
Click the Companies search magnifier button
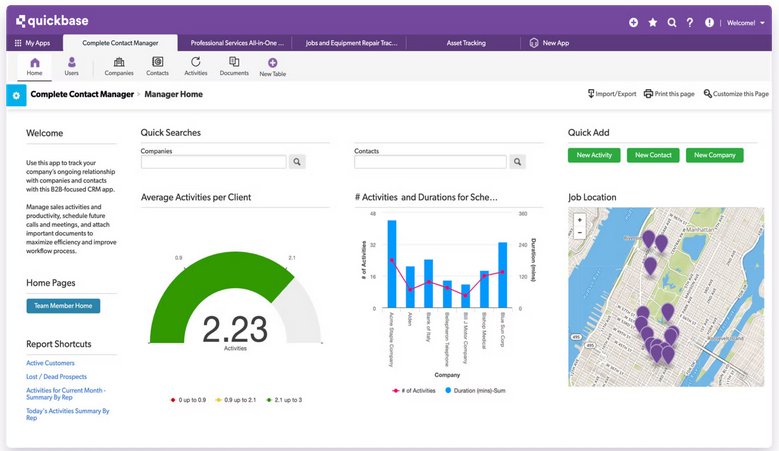[x=297, y=161]
